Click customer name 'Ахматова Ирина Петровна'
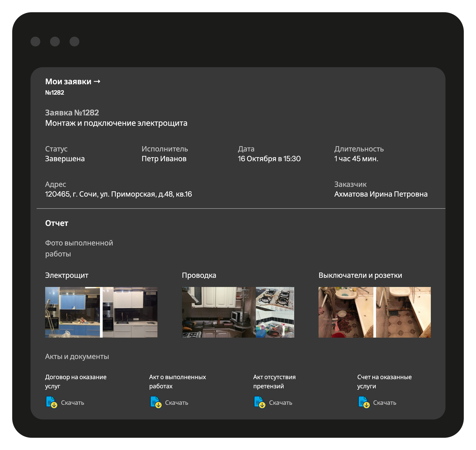 tap(381, 194)
